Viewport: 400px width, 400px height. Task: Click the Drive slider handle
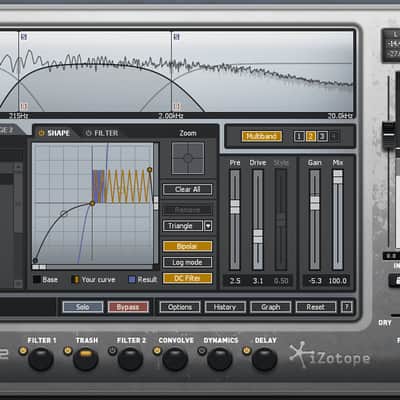(258, 236)
